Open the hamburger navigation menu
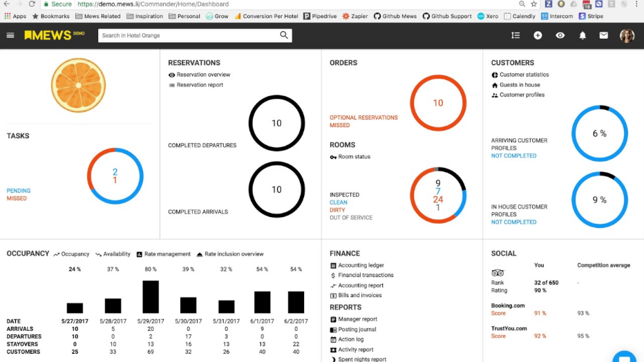This screenshot has width=644, height=362. (10, 35)
